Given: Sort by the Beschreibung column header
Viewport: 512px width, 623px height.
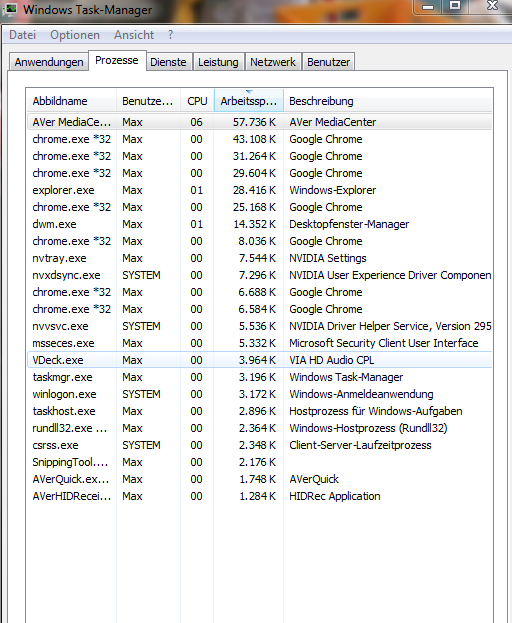Looking at the screenshot, I should (388, 101).
